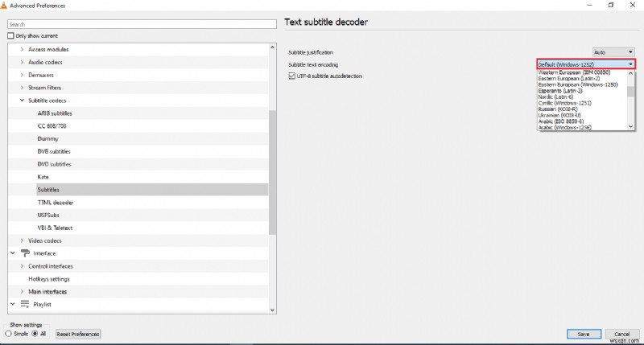Screen dimensions: 644x345
Task: Select DVB subtitles in the tree
Action: (54, 151)
